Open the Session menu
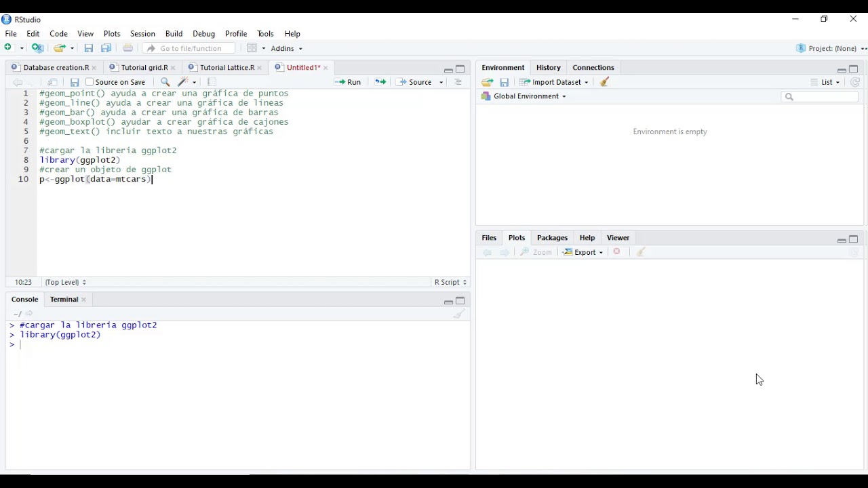The image size is (868, 488). (x=142, y=33)
